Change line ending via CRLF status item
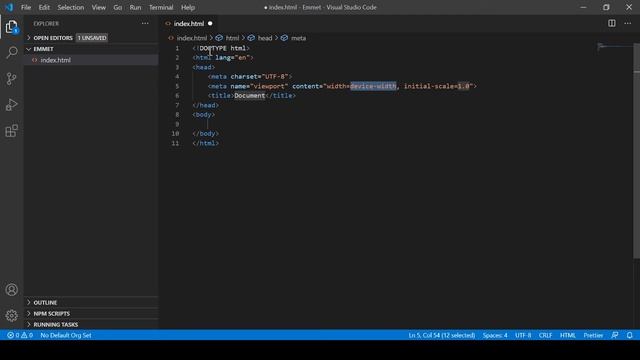Image resolution: width=640 pixels, height=360 pixels. click(545, 335)
